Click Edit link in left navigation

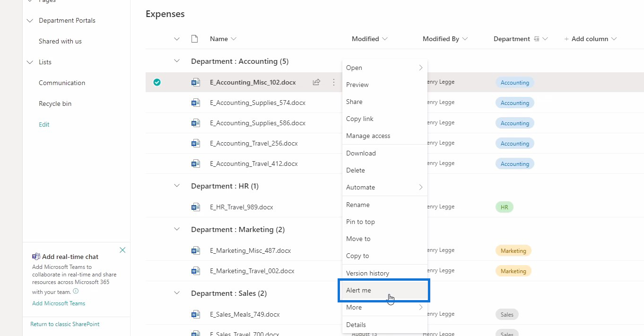click(44, 124)
